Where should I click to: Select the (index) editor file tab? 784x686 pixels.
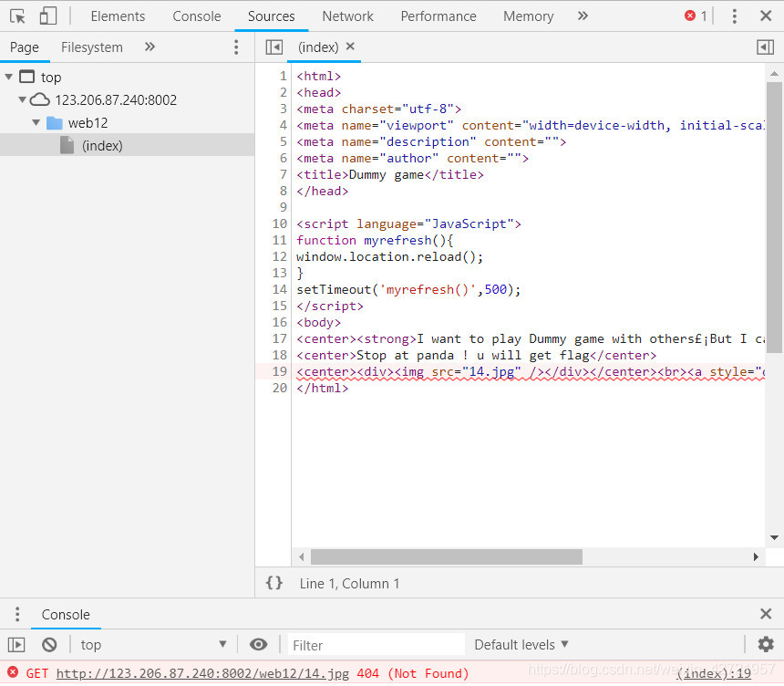point(318,47)
